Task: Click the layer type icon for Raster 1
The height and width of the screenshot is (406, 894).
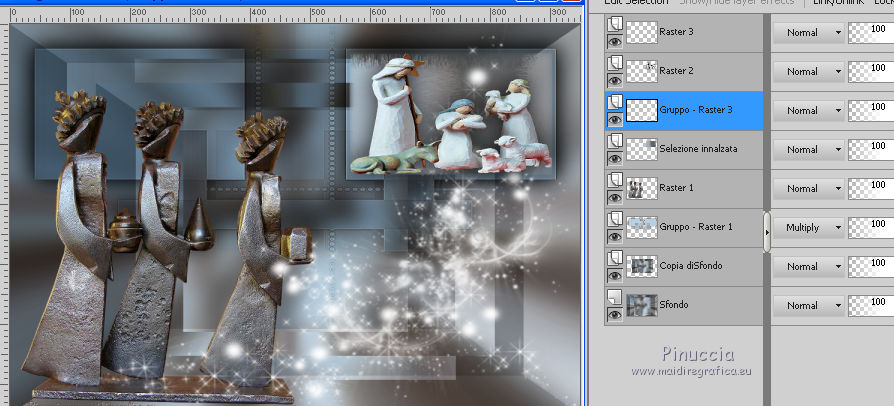Action: [615, 180]
